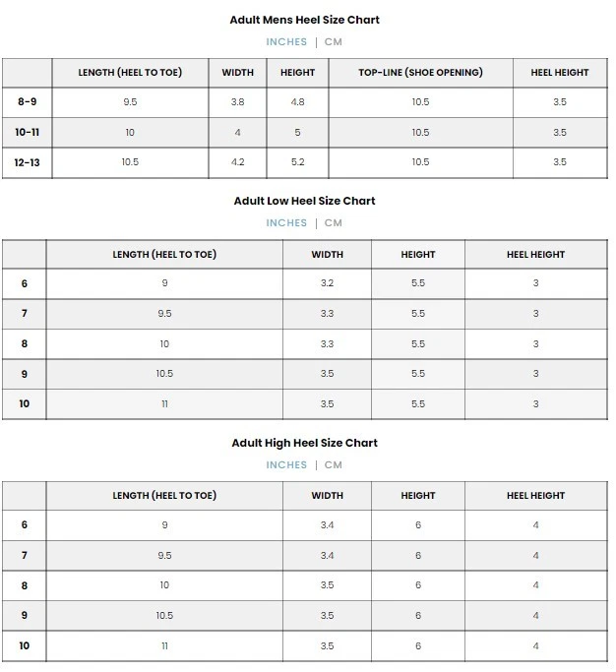Image resolution: width=616 pixels, height=672 pixels.
Task: Click TOP-LINE (SHOE OPENING) column header
Action: pyautogui.click(x=420, y=73)
